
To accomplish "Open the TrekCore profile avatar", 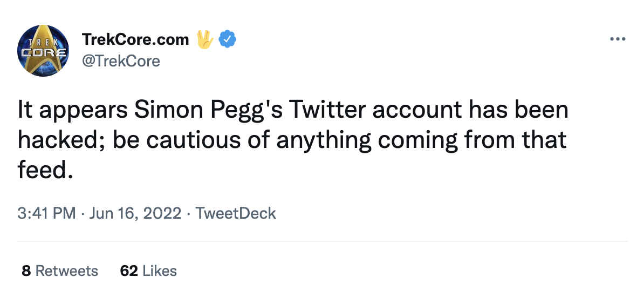I will [42, 50].
